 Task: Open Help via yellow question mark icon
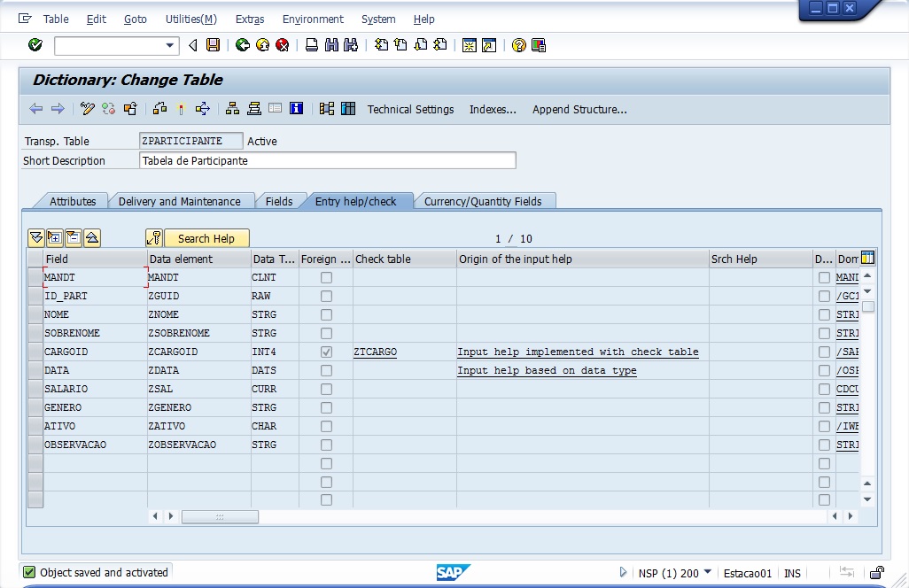(x=519, y=45)
